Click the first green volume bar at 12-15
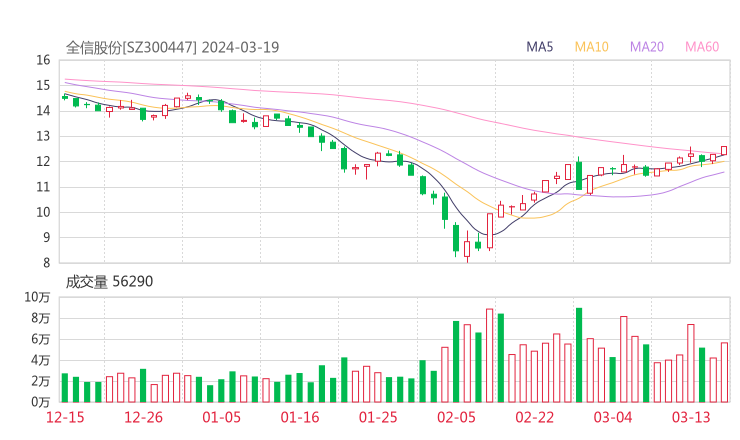Image resolution: width=740 pixels, height=440 pixels. coord(65,388)
